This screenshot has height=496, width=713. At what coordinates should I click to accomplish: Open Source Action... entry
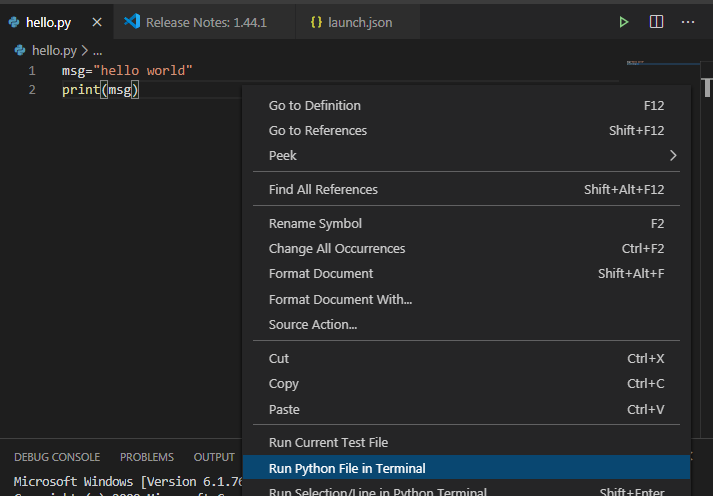coord(467,325)
